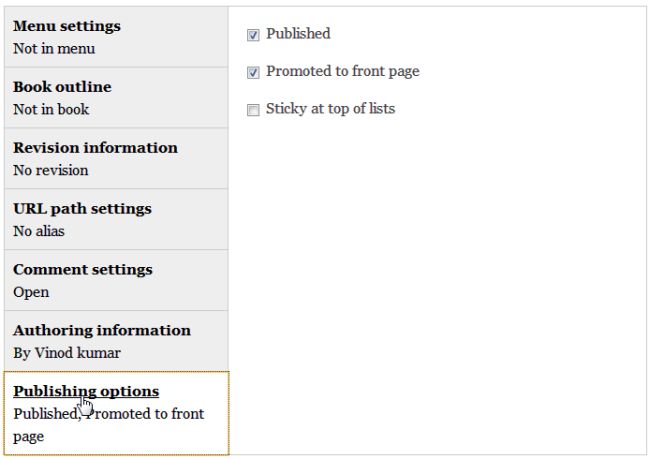Open the Menu settings tab
650x459 pixels.
point(67,26)
